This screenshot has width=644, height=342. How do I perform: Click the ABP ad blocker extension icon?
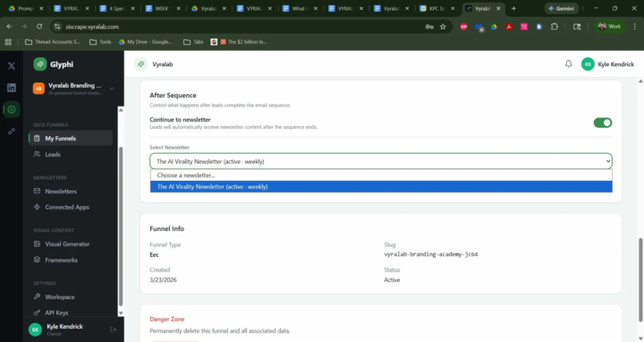click(x=463, y=26)
